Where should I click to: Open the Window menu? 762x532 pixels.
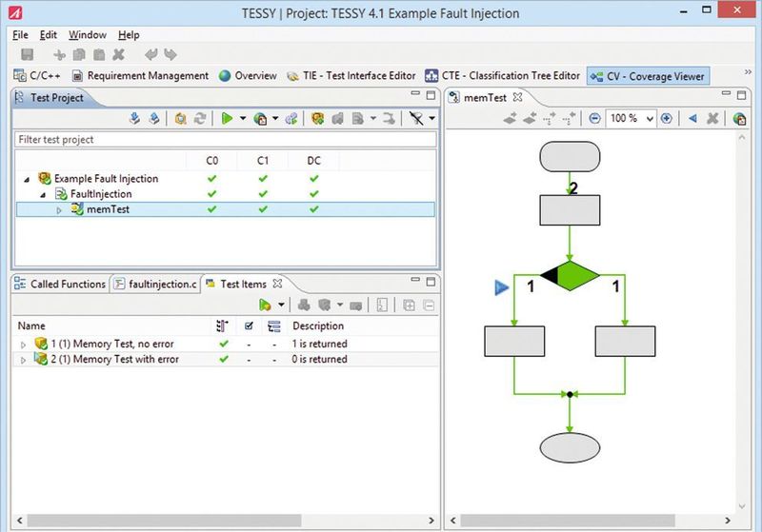[88, 35]
